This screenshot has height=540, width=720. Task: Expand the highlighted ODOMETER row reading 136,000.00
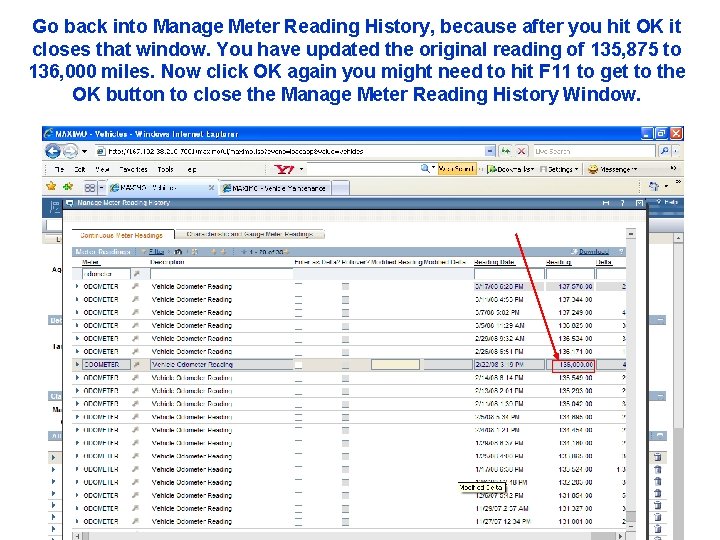click(x=77, y=364)
